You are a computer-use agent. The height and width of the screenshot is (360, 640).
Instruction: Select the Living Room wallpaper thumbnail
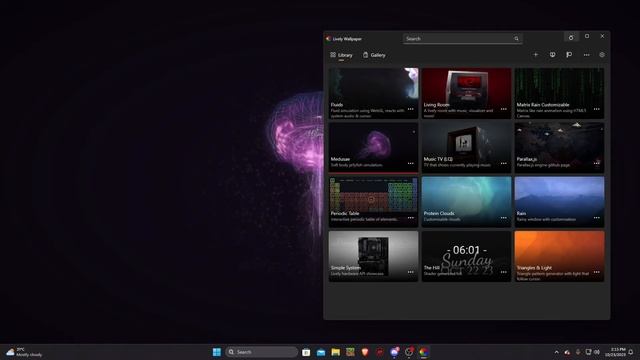pyautogui.click(x=467, y=93)
